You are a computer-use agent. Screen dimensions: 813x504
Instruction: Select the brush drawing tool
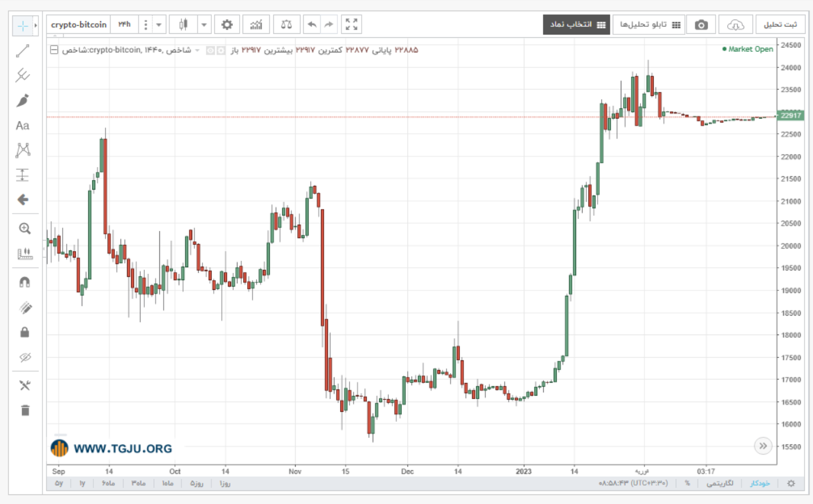(23, 100)
